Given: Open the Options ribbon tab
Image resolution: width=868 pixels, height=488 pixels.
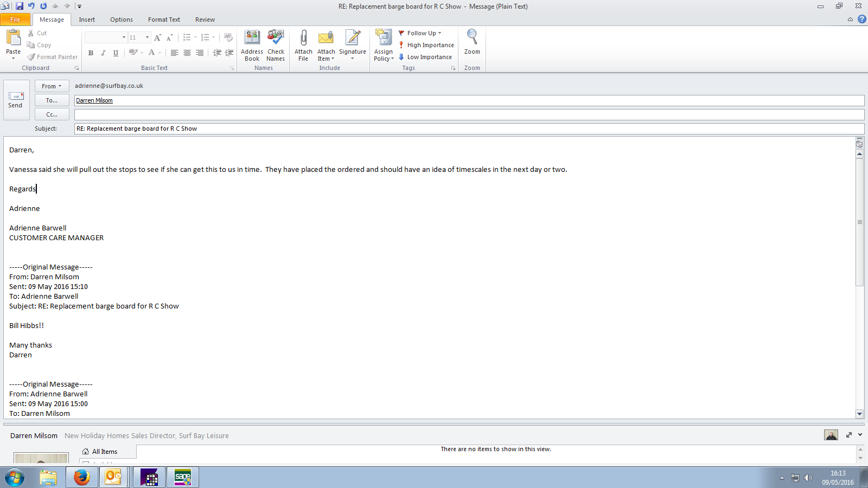Looking at the screenshot, I should 122,20.
